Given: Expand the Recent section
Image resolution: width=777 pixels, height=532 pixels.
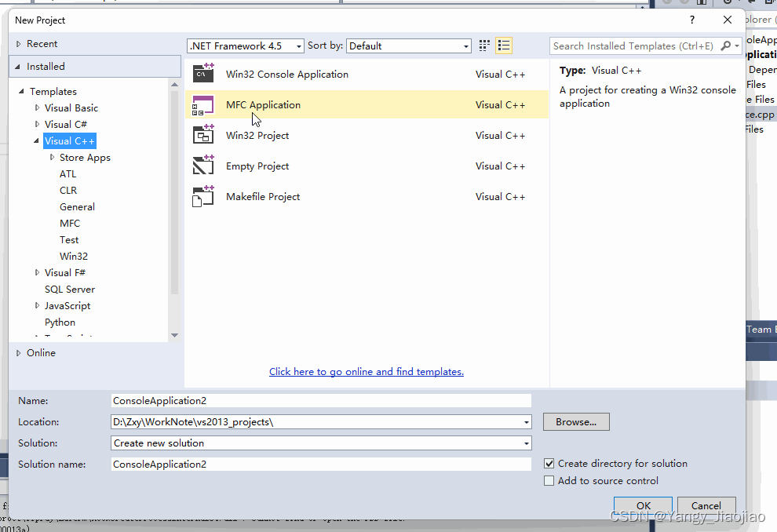Looking at the screenshot, I should [18, 44].
